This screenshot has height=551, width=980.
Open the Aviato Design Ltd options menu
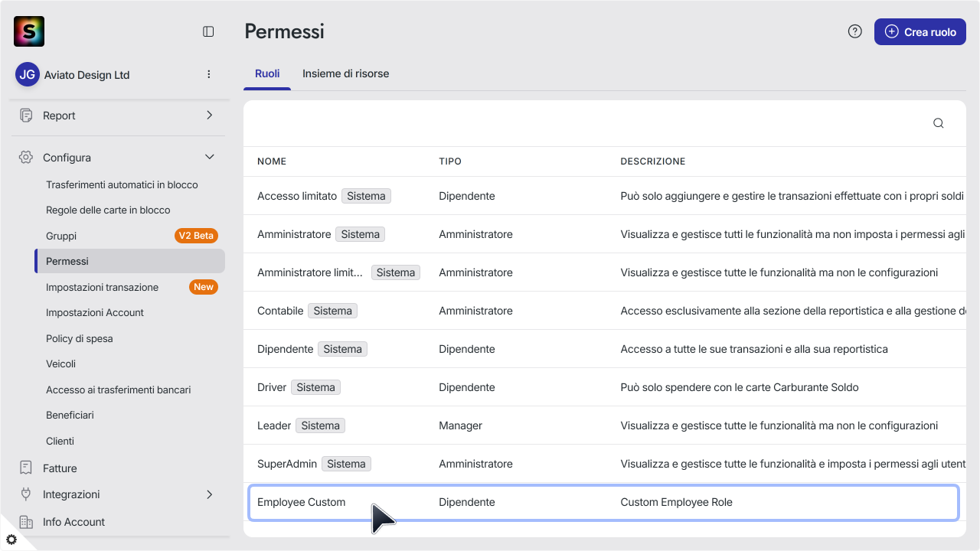pyautogui.click(x=209, y=74)
